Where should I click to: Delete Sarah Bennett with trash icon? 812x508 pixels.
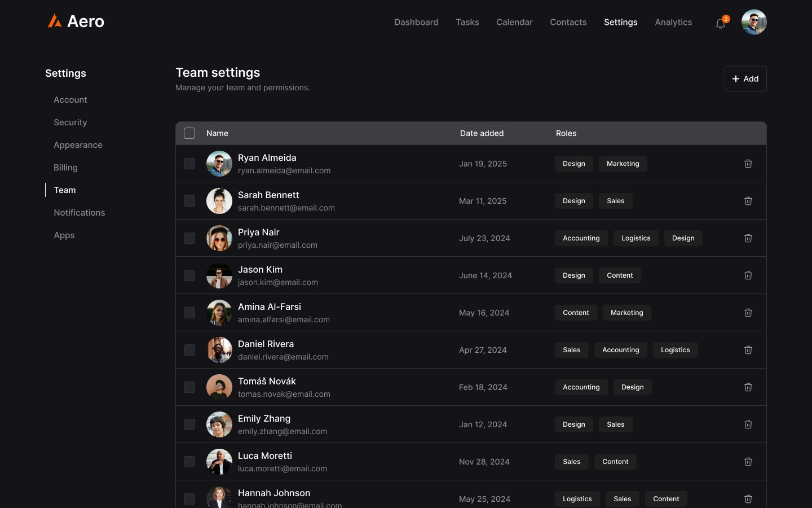click(748, 201)
